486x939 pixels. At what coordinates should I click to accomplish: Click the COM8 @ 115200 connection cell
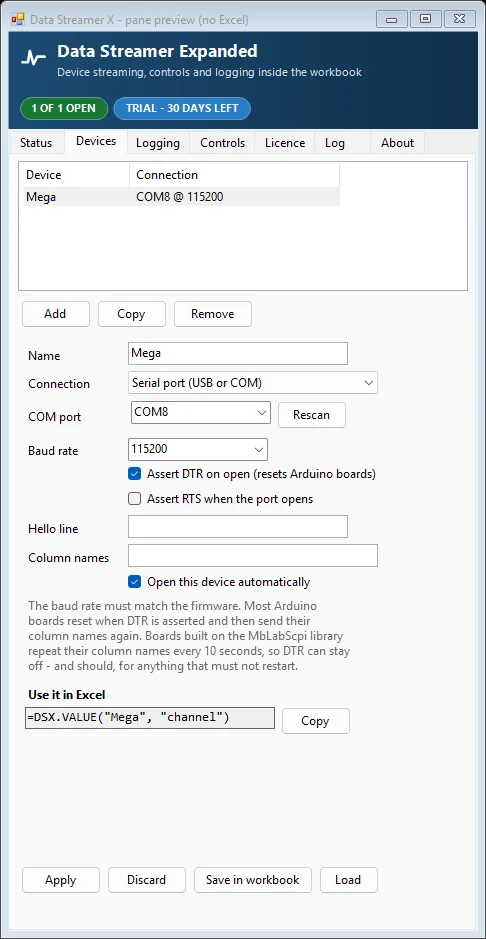pos(180,196)
